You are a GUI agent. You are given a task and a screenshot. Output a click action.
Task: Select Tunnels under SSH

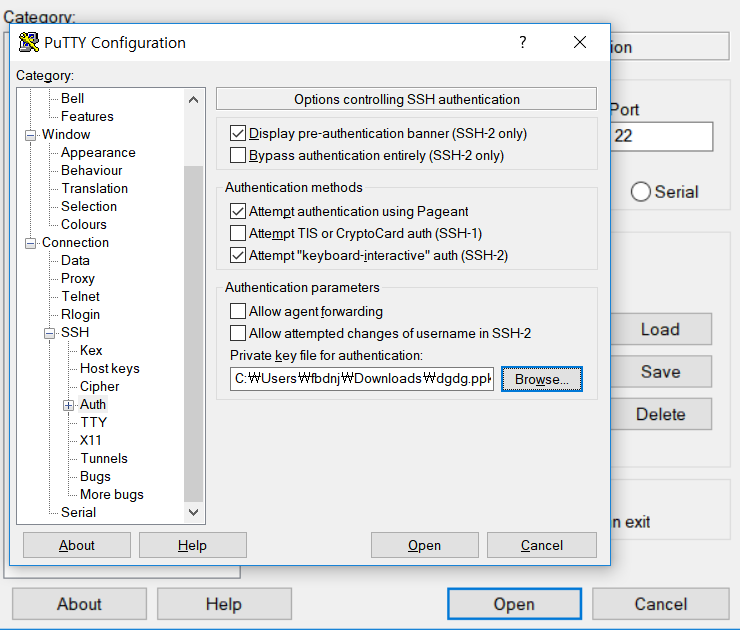(104, 458)
